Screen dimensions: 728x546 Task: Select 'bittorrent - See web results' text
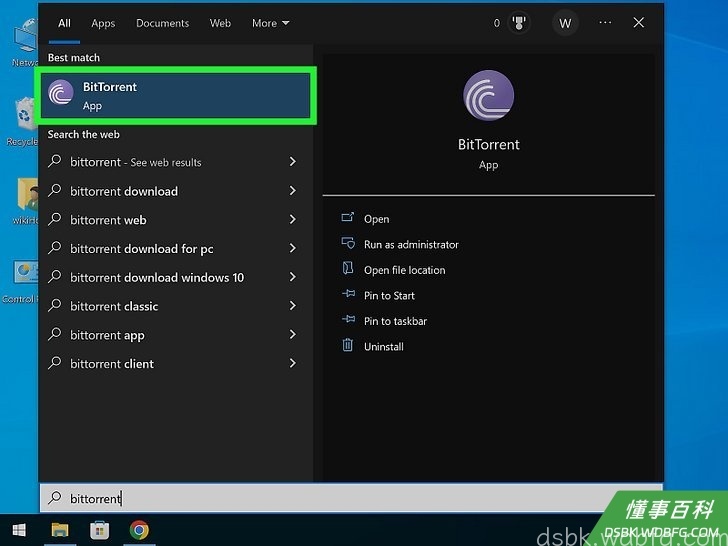click(x=136, y=162)
